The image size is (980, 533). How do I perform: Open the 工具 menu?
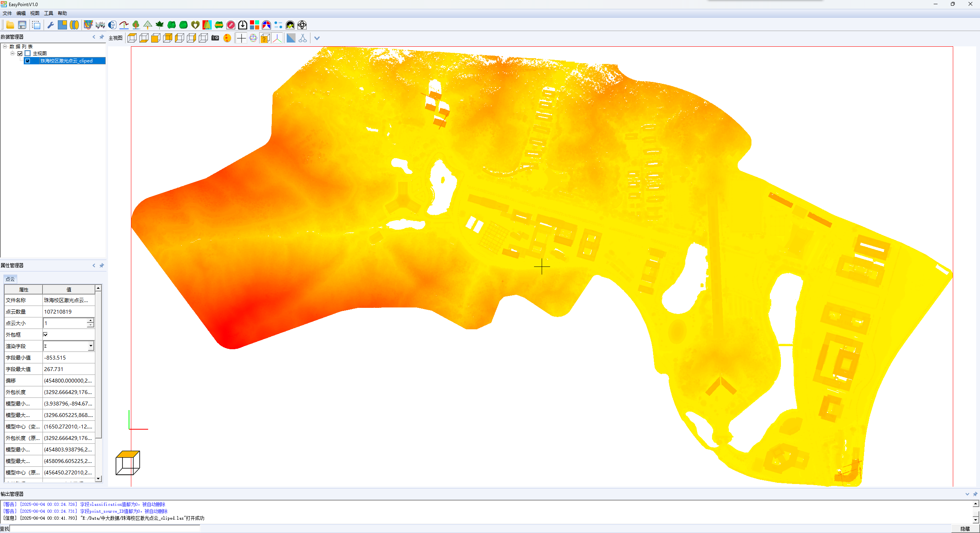(49, 13)
